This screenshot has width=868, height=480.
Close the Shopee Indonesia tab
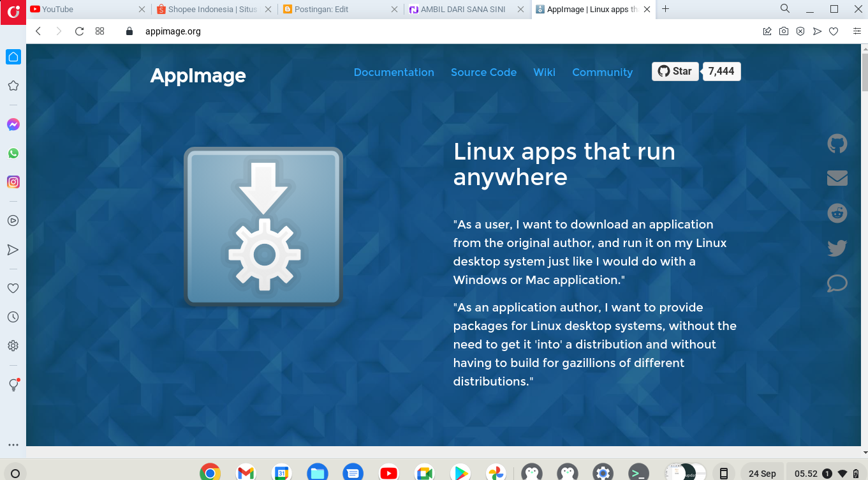pyautogui.click(x=268, y=10)
